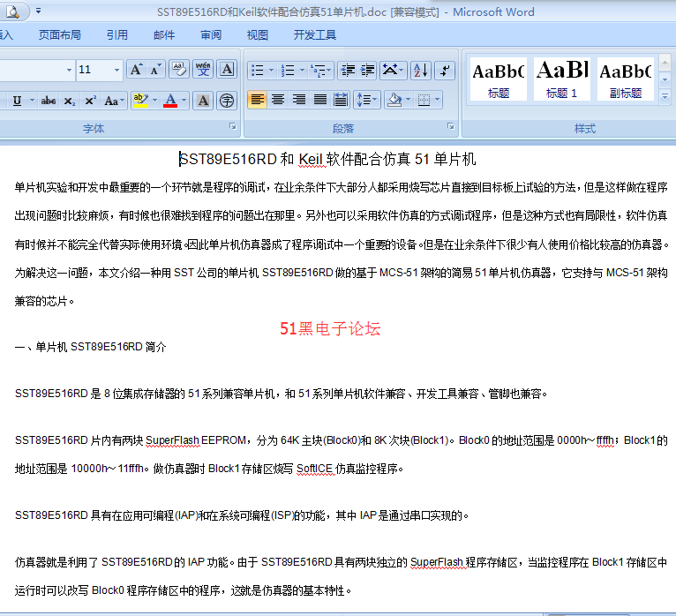Viewport: 676px width, 616px height.
Task: Open the shading color dropdown arrow
Action: pyautogui.click(x=409, y=100)
